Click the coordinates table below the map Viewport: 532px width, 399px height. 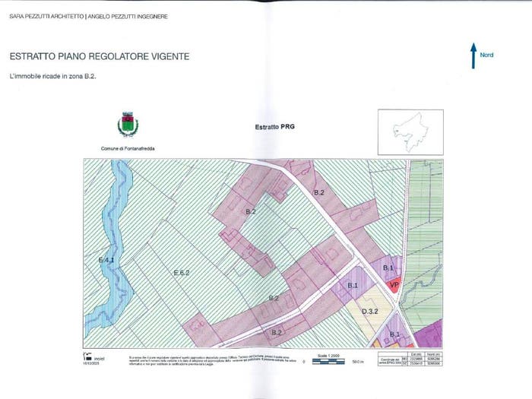[x=410, y=359]
